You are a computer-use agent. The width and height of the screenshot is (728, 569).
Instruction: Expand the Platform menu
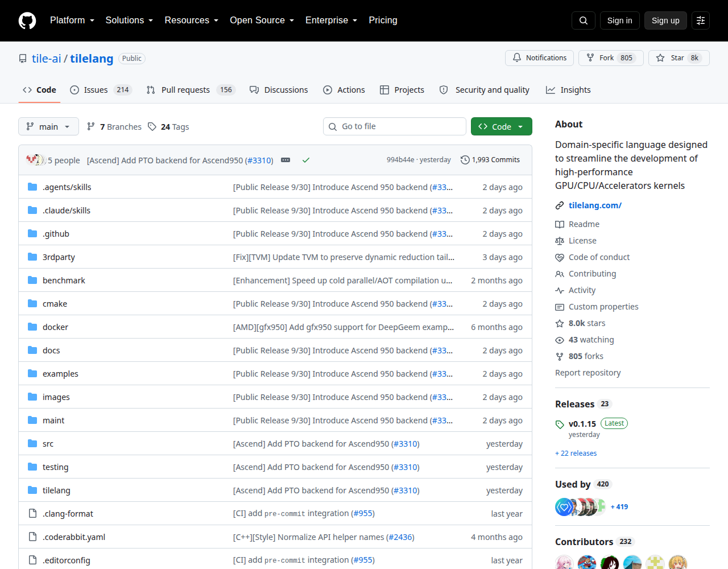click(x=72, y=20)
